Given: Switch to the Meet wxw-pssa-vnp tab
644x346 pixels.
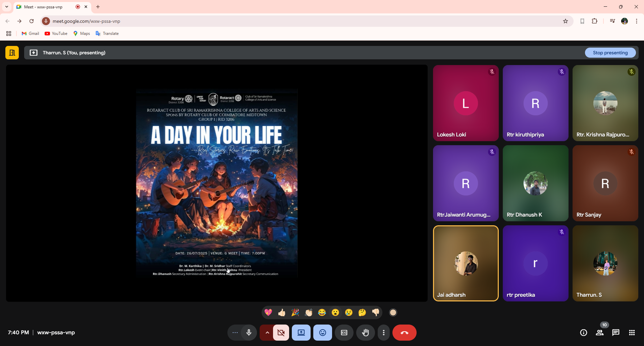Looking at the screenshot, I should (x=47, y=7).
